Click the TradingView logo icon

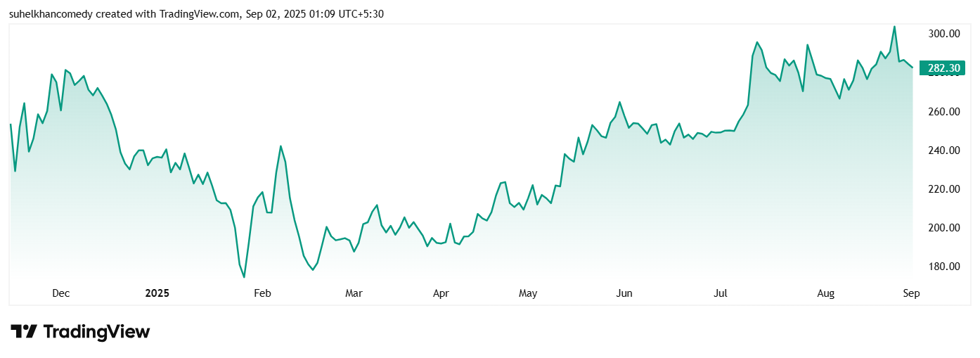coord(23,332)
